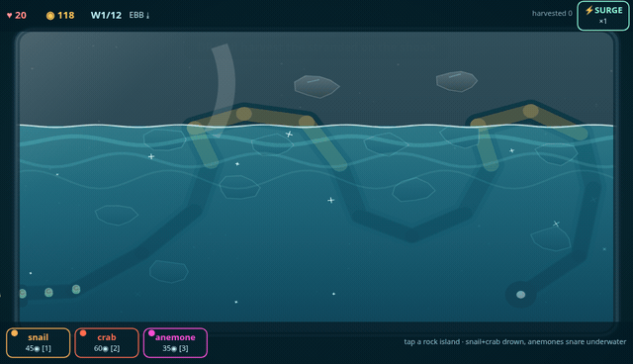The height and width of the screenshot is (364, 633).
Task: Click the glowing endpoint node of the path
Action: pyautogui.click(x=521, y=295)
